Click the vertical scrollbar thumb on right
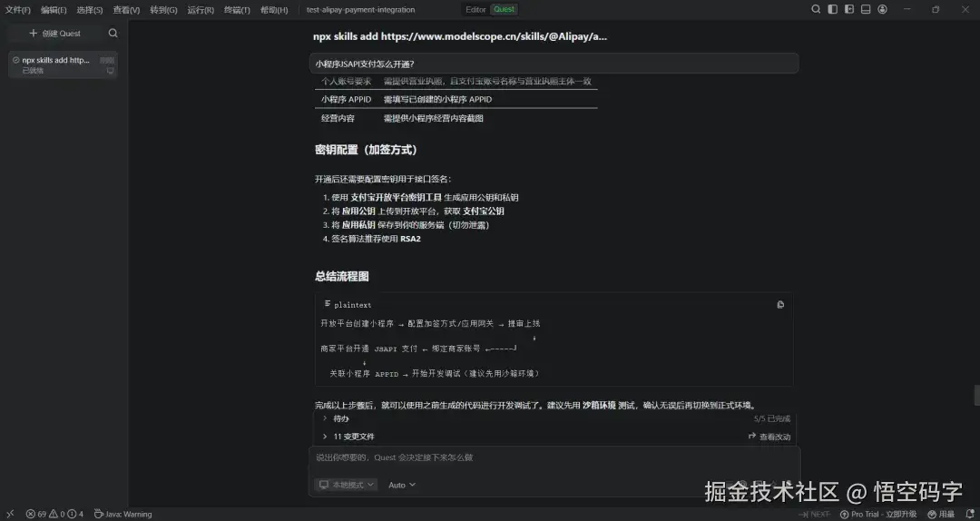Screen dimensions: 980x521 tap(976, 395)
